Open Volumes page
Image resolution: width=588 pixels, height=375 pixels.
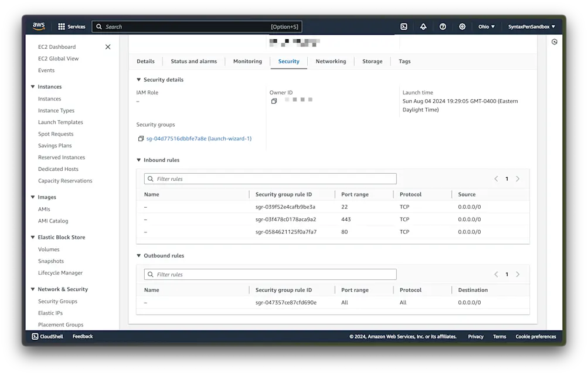[x=49, y=249]
